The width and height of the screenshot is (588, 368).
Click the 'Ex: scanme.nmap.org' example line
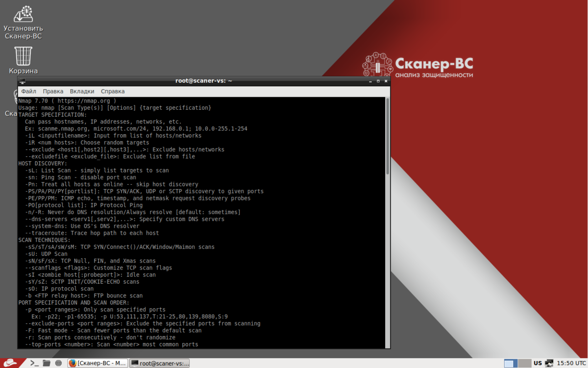click(136, 128)
